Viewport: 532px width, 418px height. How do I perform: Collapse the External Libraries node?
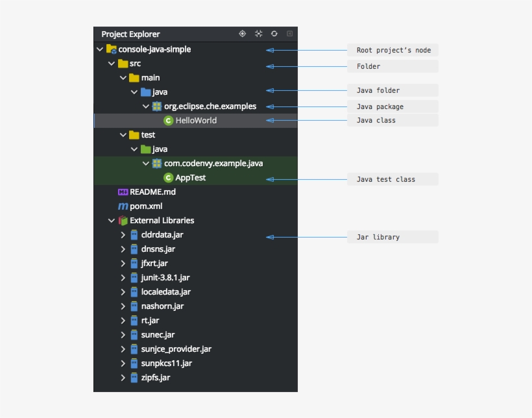coord(111,221)
